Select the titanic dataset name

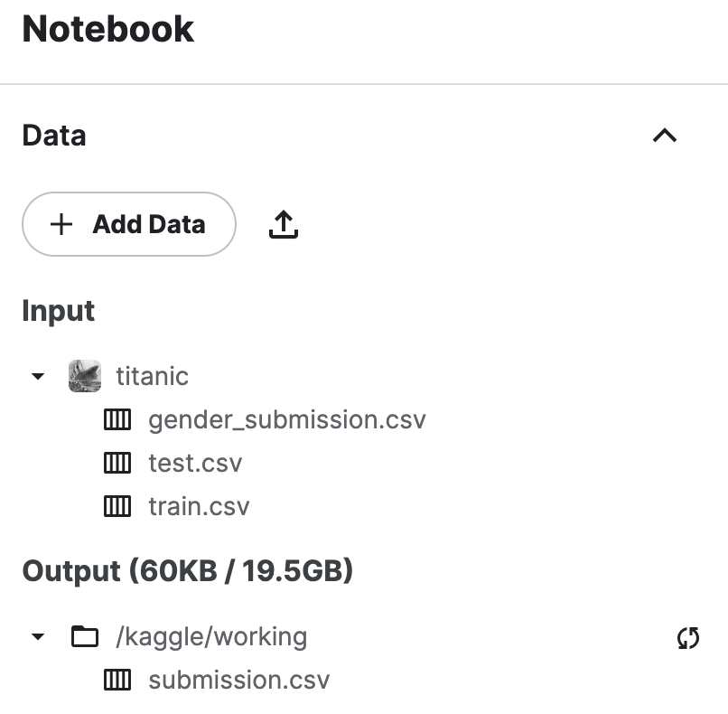153,376
